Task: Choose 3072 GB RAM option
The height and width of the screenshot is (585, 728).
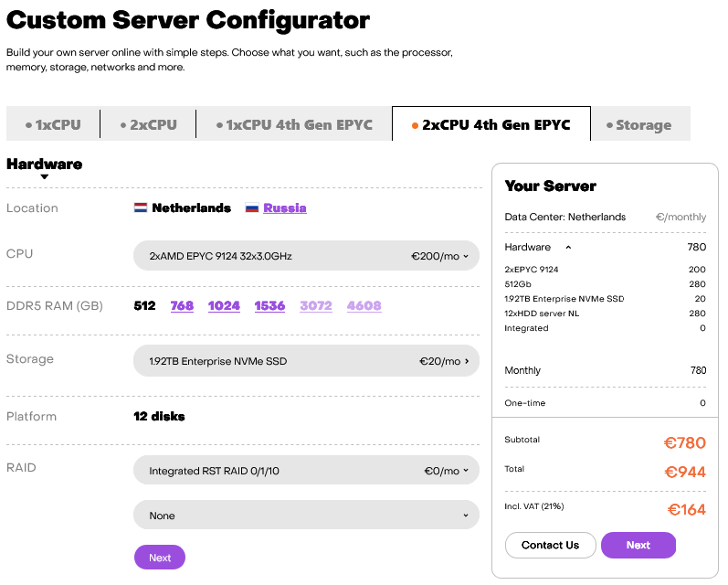Action: (x=316, y=305)
